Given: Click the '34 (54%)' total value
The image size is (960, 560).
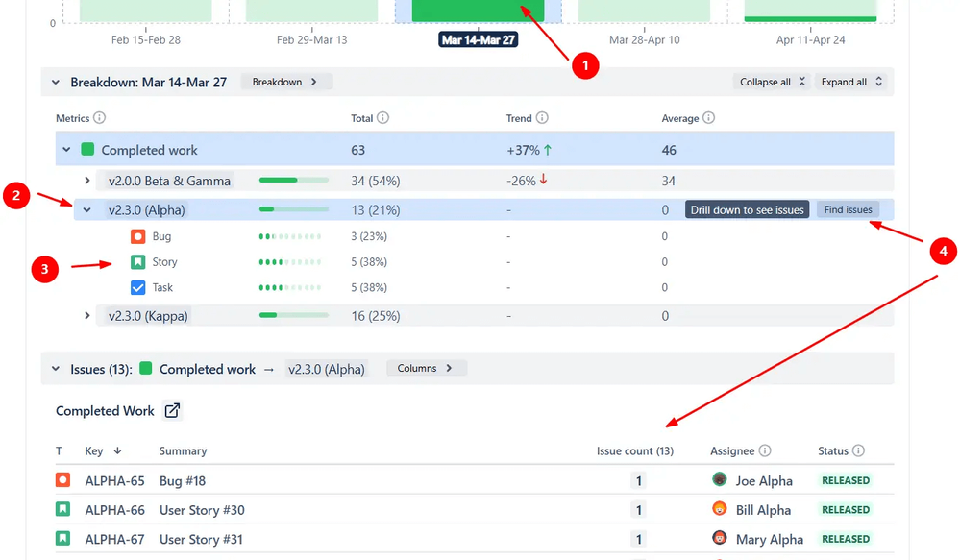Looking at the screenshot, I should 376,181.
